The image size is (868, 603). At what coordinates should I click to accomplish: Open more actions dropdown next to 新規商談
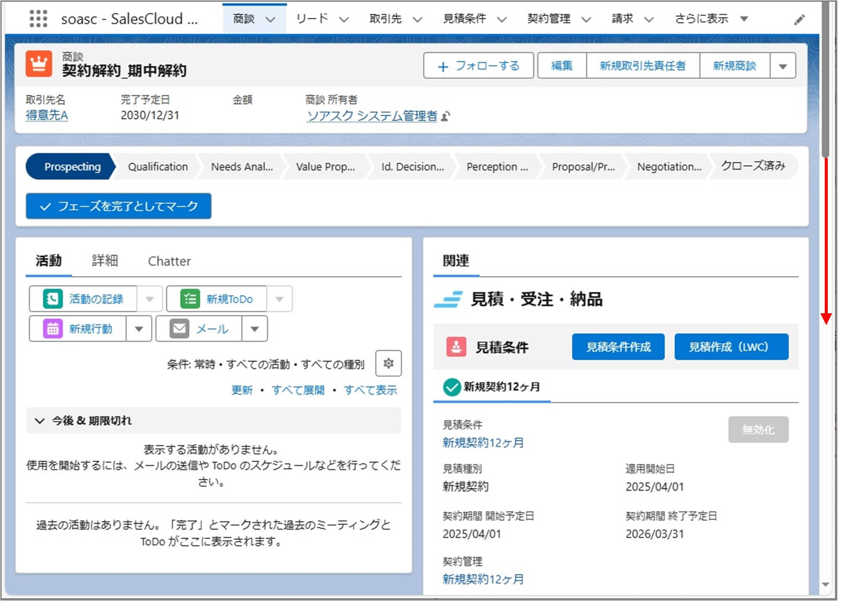coord(783,66)
